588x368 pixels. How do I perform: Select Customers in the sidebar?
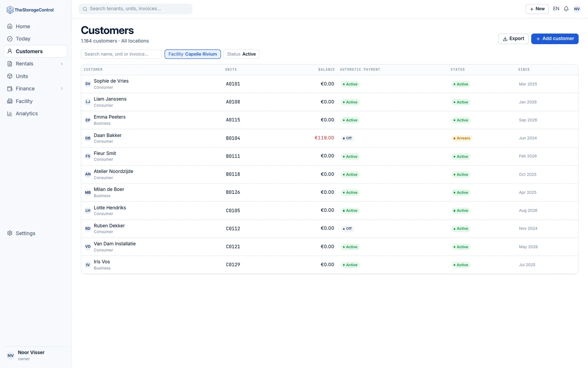pos(35,51)
